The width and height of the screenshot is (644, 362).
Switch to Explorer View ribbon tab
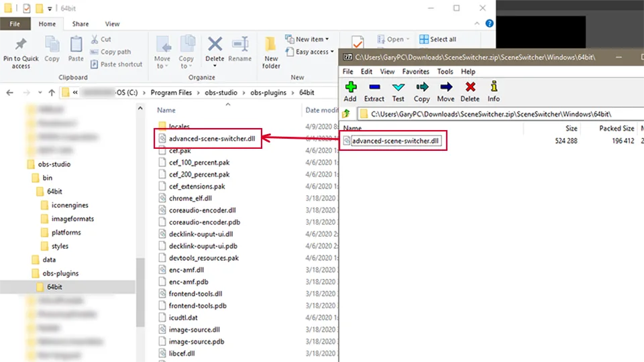112,24
